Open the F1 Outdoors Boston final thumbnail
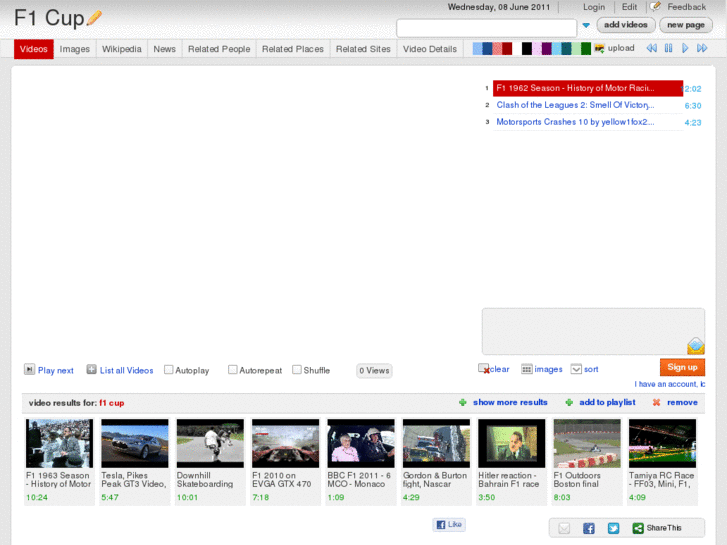This screenshot has width=727, height=545. (587, 443)
